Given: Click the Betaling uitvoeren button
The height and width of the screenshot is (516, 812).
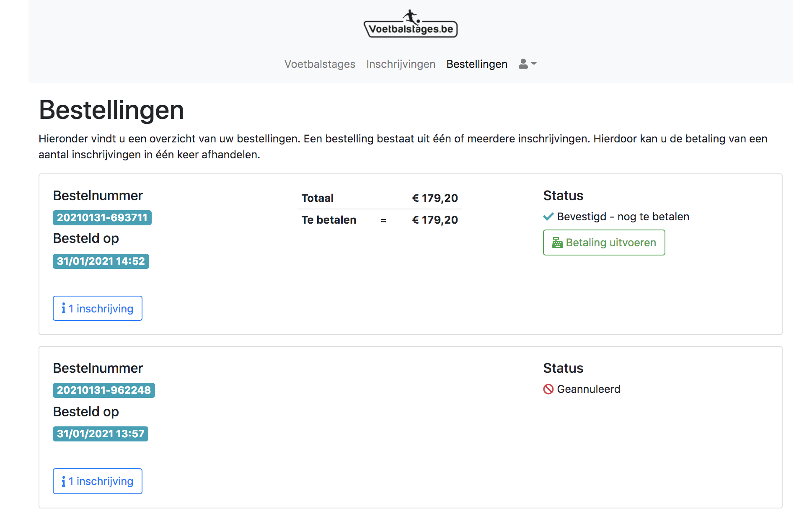Looking at the screenshot, I should pyautogui.click(x=604, y=243).
